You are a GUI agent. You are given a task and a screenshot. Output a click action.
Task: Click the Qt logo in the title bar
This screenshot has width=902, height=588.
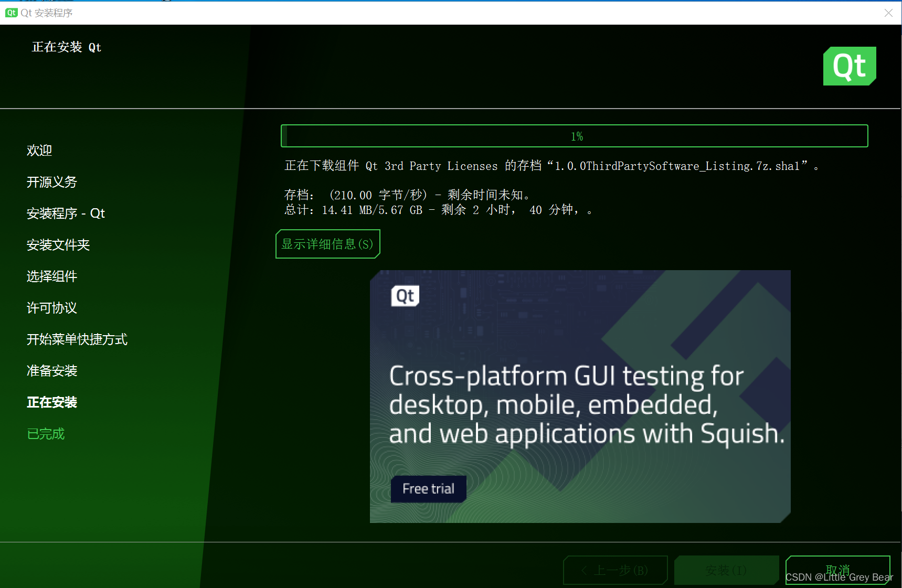[x=11, y=13]
